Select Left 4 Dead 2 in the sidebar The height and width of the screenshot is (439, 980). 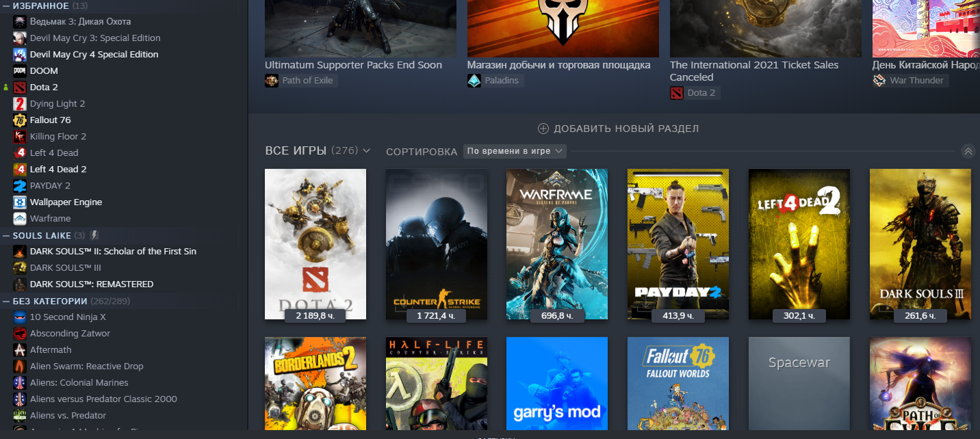(x=58, y=169)
